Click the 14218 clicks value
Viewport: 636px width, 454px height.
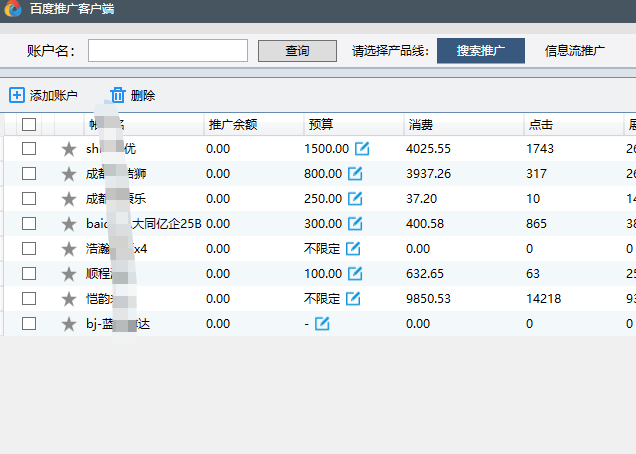tap(544, 299)
